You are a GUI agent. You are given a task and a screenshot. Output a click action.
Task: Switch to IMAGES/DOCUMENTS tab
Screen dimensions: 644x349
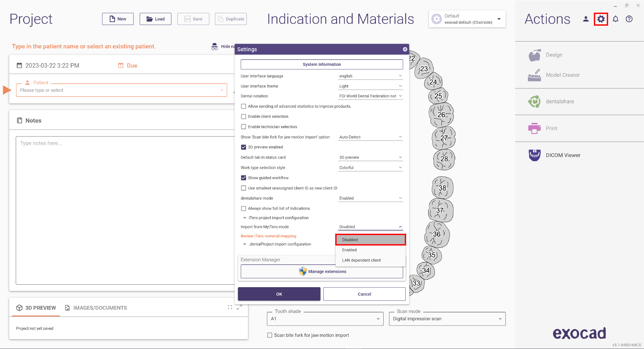pos(96,308)
